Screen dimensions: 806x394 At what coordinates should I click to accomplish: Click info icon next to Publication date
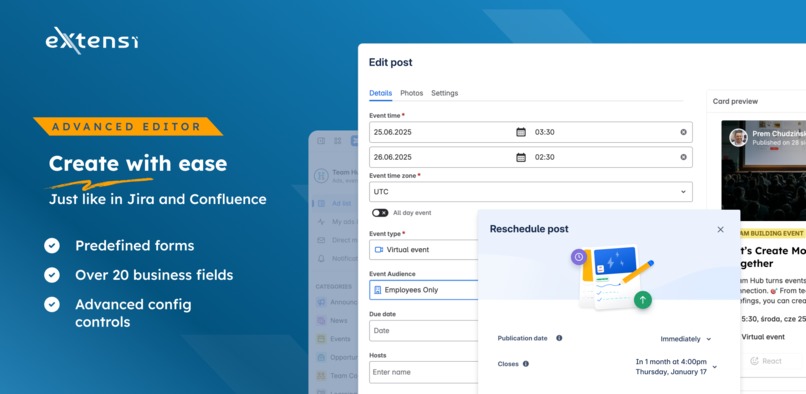pyautogui.click(x=559, y=338)
